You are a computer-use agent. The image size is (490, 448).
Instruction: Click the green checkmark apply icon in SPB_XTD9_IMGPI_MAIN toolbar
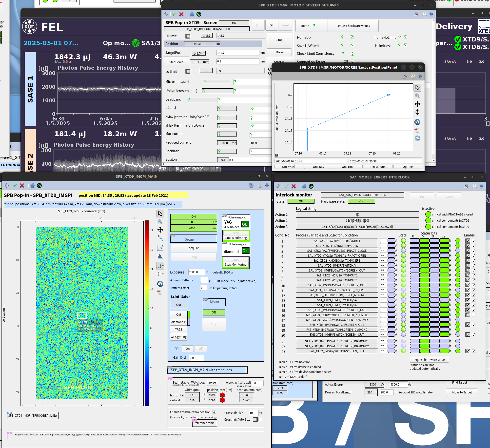15,186
